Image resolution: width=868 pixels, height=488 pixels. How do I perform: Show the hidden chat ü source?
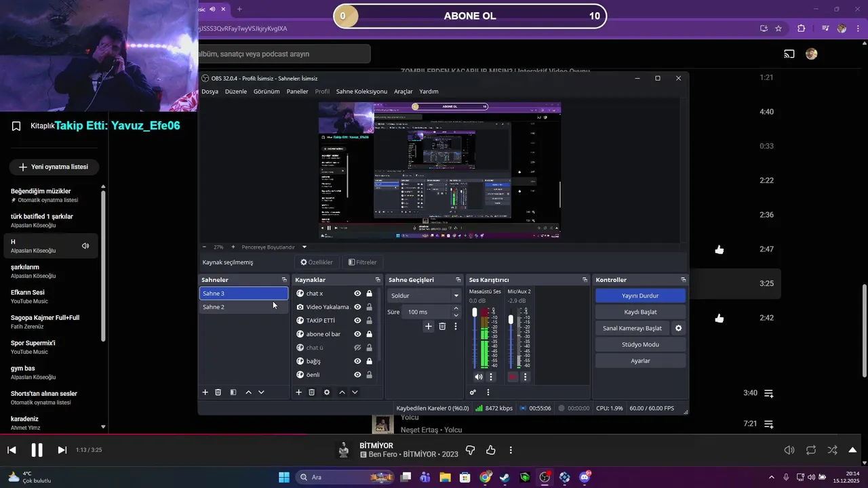coord(357,348)
